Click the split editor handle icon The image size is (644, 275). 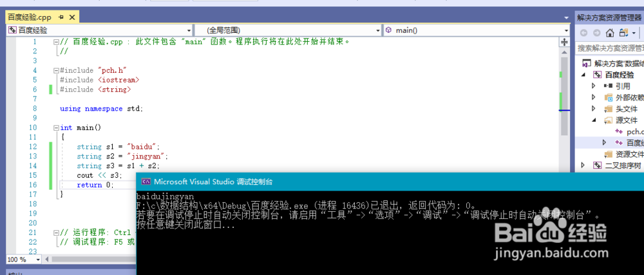(564, 43)
